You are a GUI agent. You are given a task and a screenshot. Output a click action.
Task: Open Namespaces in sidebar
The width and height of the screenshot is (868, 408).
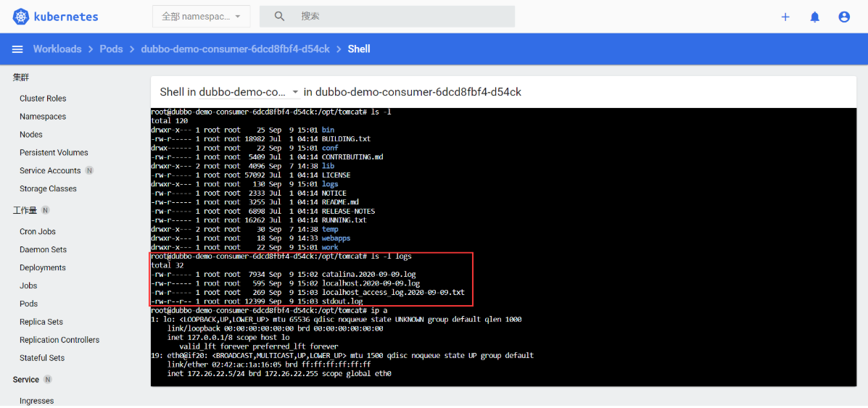click(x=43, y=117)
